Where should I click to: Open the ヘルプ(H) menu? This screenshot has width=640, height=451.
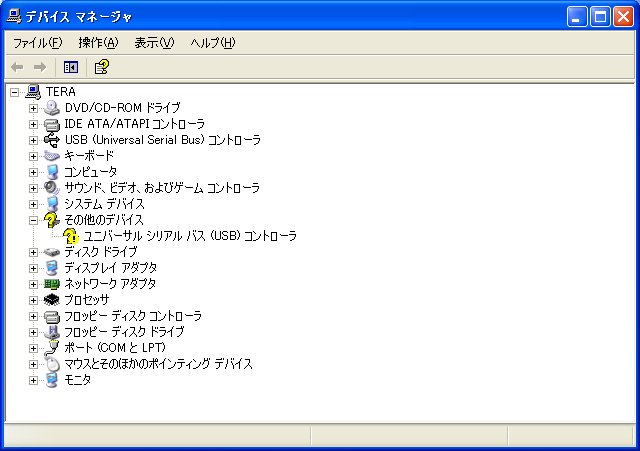click(x=213, y=42)
